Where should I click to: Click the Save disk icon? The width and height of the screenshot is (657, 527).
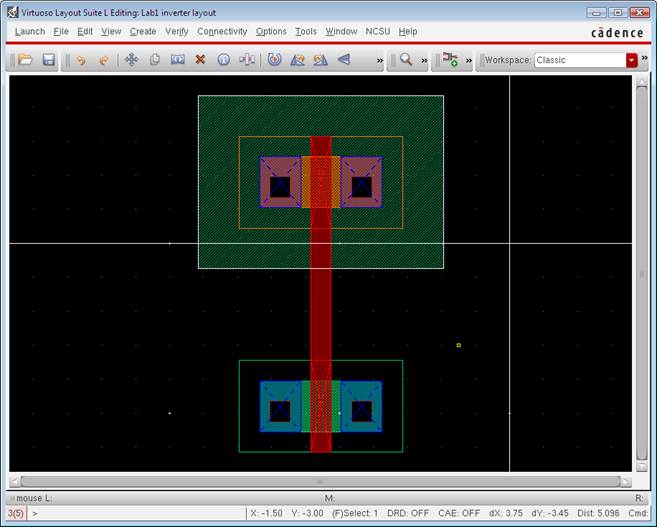48,60
